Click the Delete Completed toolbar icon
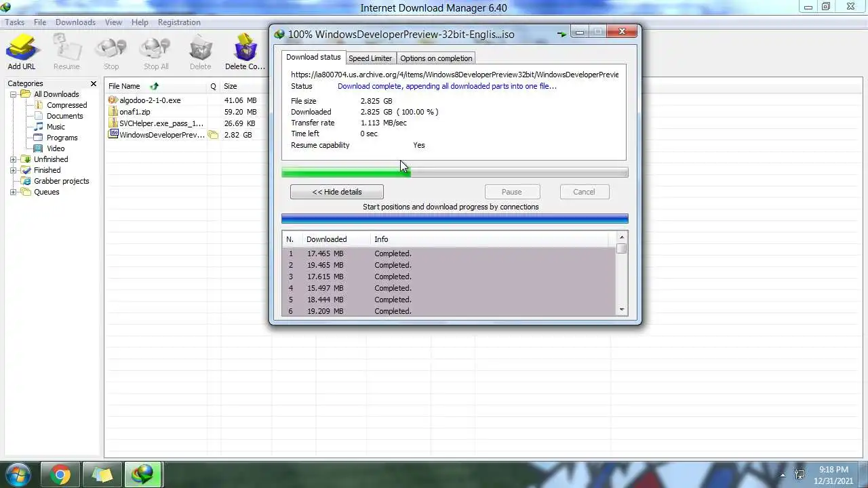Image resolution: width=868 pixels, height=488 pixels. (x=245, y=53)
